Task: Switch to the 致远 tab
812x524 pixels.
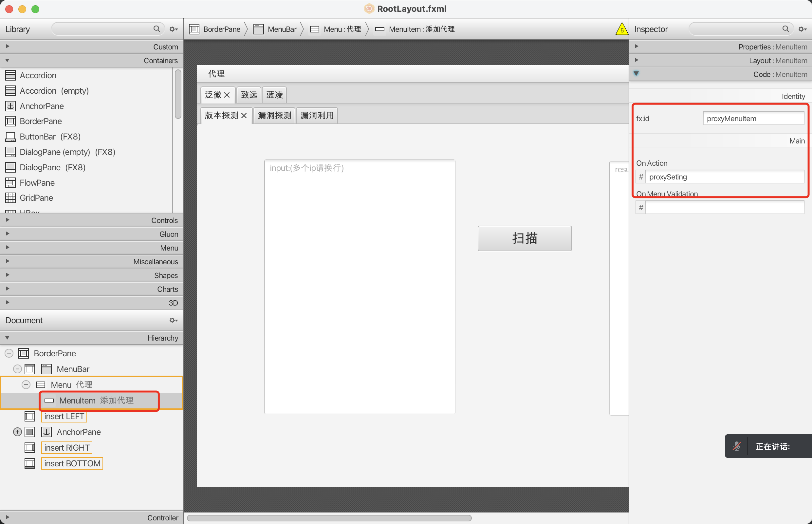Action: click(249, 95)
